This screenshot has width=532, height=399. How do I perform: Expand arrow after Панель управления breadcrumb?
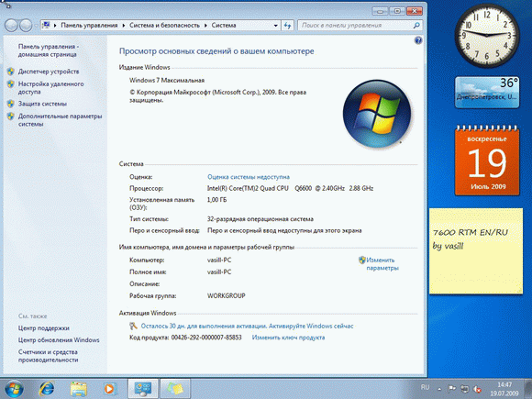(124, 25)
